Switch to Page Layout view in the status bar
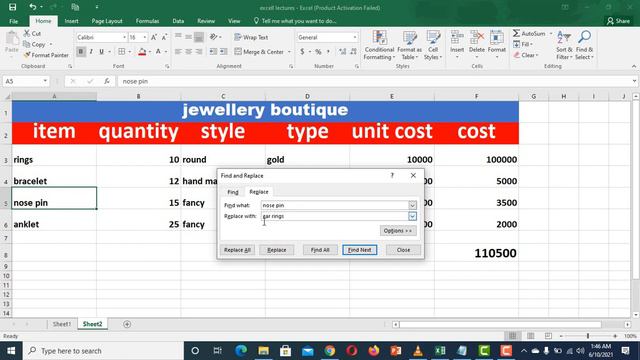Image resolution: width=640 pixels, height=360 pixels. click(531, 336)
